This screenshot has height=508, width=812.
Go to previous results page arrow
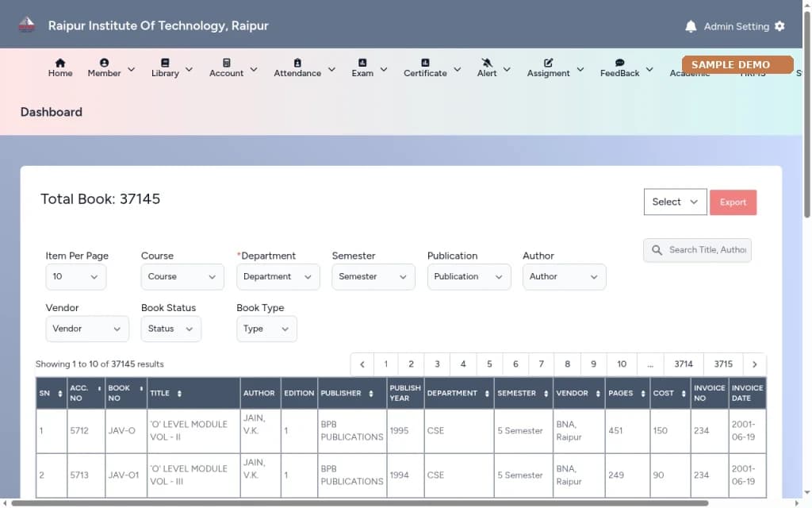[362, 364]
